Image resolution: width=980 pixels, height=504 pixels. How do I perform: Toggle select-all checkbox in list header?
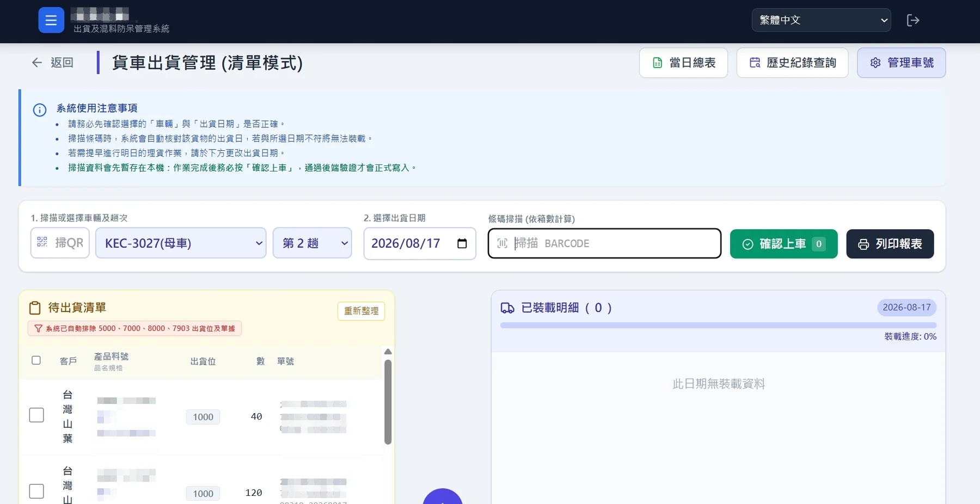coord(36,360)
